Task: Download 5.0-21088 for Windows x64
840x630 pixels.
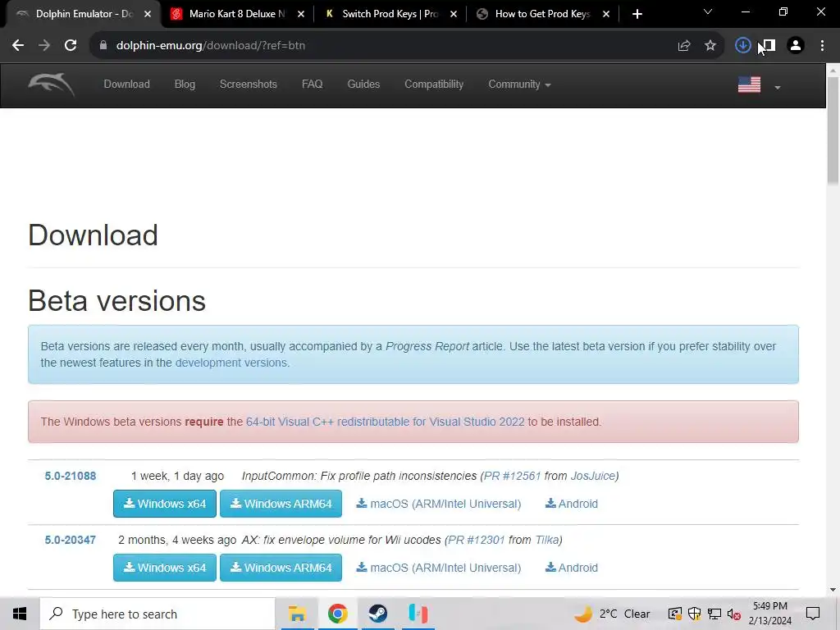Action: point(164,504)
